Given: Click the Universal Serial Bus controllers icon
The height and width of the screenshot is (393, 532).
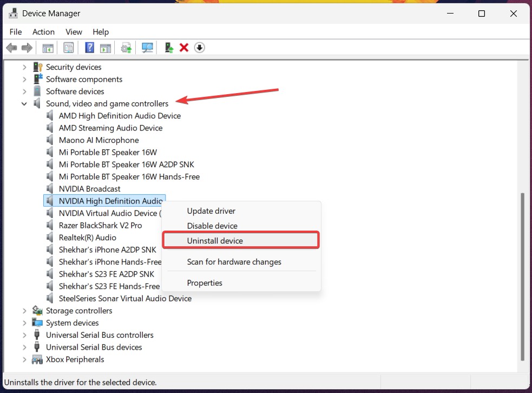Looking at the screenshot, I should point(37,335).
